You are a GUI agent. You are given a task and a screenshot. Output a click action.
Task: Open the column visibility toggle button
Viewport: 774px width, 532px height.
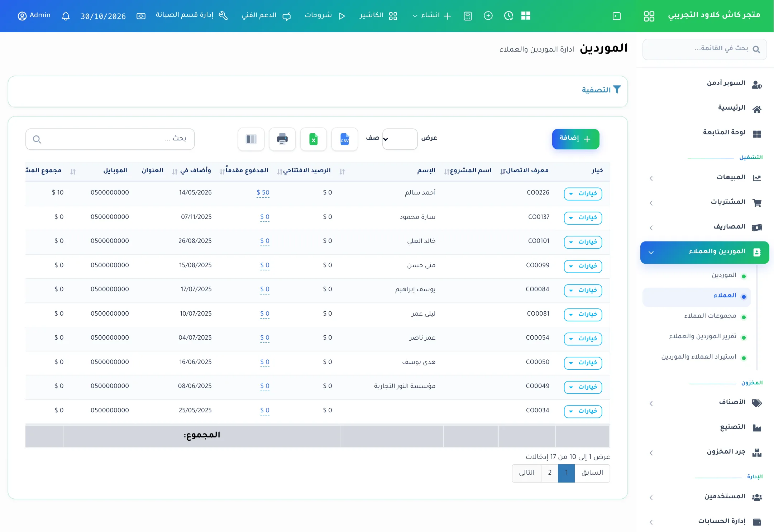point(251,139)
